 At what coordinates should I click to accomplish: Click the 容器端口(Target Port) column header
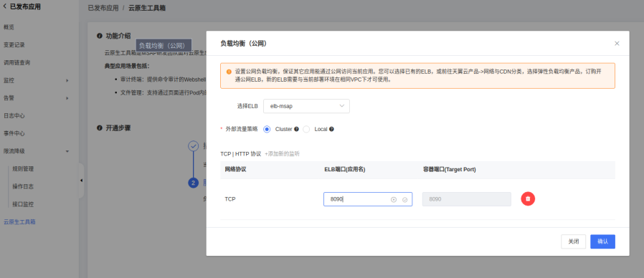coord(450,169)
